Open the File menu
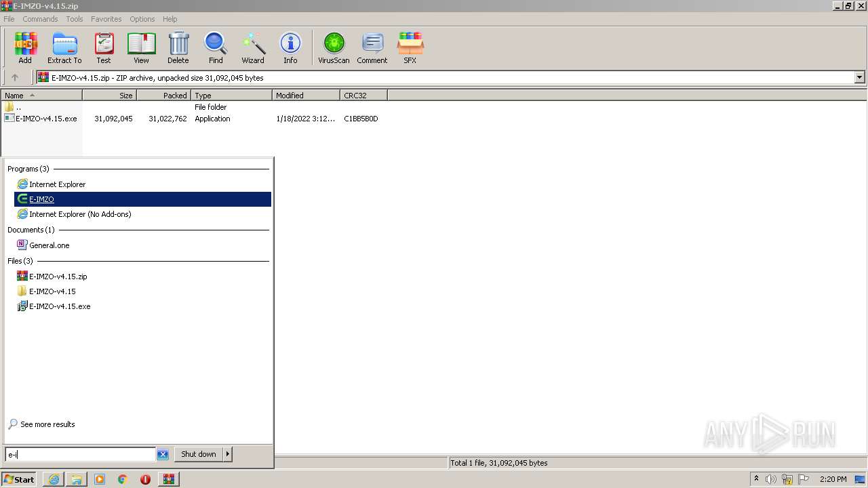This screenshot has height=488, width=868. pyautogui.click(x=9, y=19)
